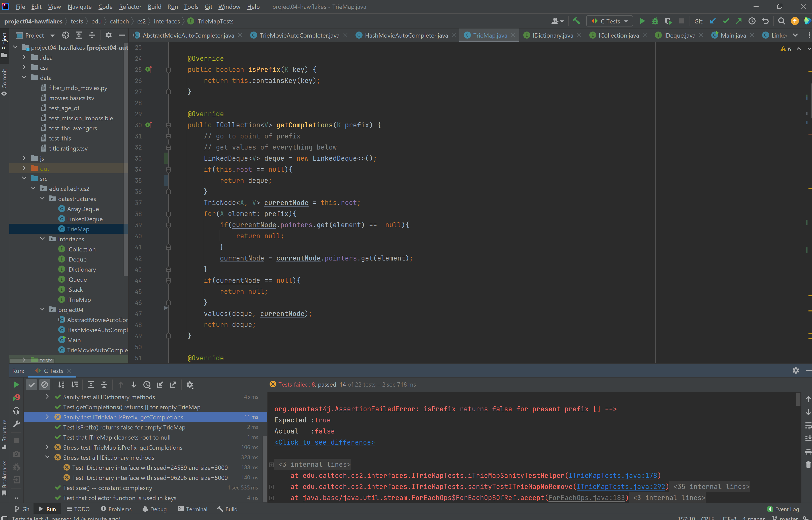812x520 pixels.
Task: Open Git Show History clock icon
Action: tap(752, 21)
